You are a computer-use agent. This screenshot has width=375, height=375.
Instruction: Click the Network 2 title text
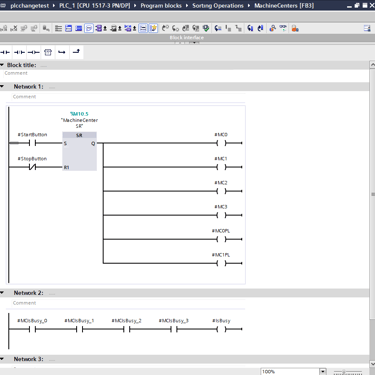(28, 293)
